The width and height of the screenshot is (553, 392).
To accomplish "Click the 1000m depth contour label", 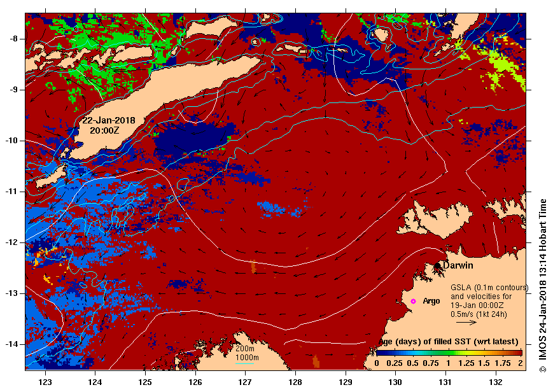I will pyautogui.click(x=248, y=357).
